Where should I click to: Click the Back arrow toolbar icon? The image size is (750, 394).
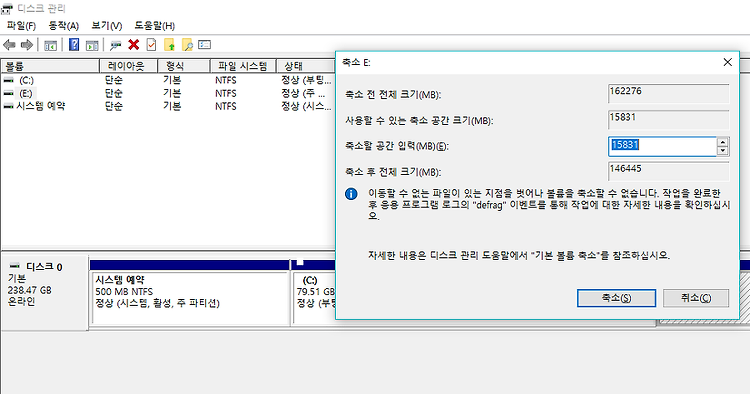tap(9, 45)
